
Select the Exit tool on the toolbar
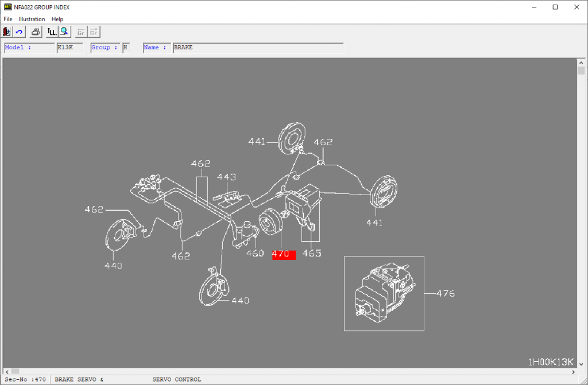pos(6,32)
